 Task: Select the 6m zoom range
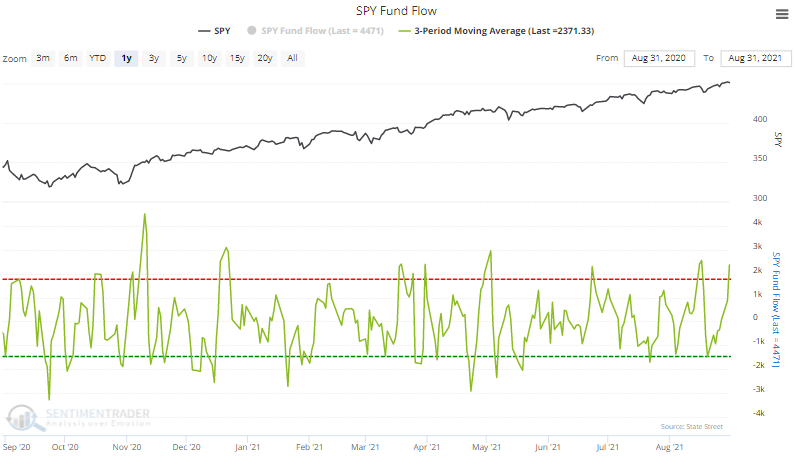(70, 58)
